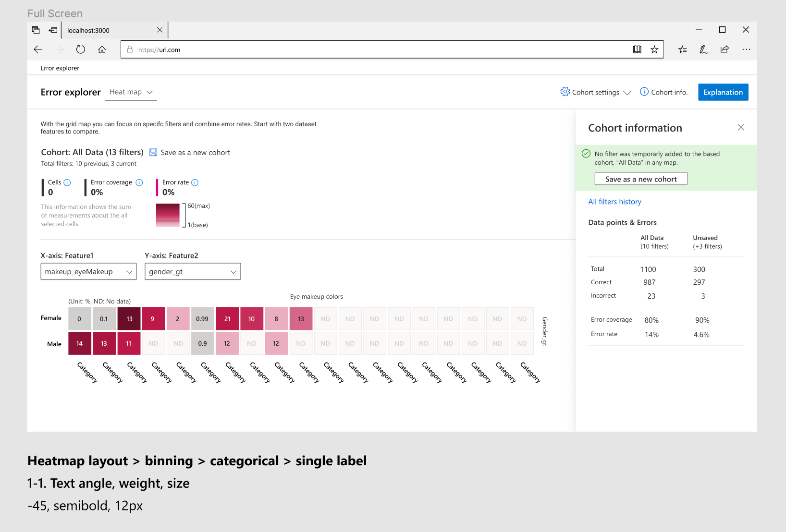Open the browser home page icon
Viewport: 786px width, 532px height.
coord(102,49)
